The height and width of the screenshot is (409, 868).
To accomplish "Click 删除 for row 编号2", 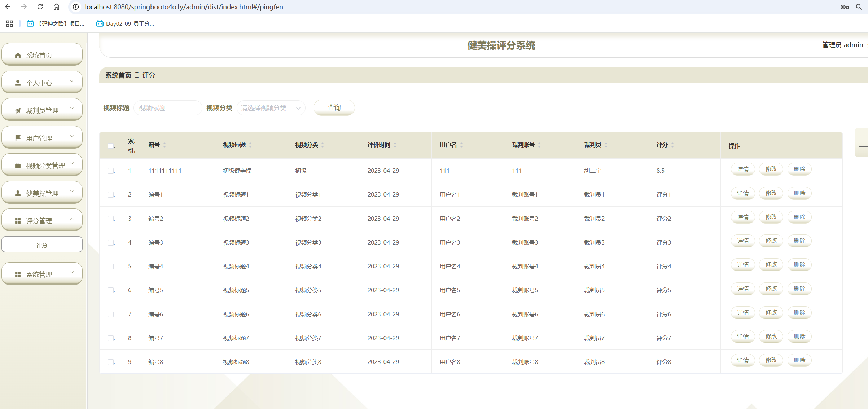I will tap(799, 217).
